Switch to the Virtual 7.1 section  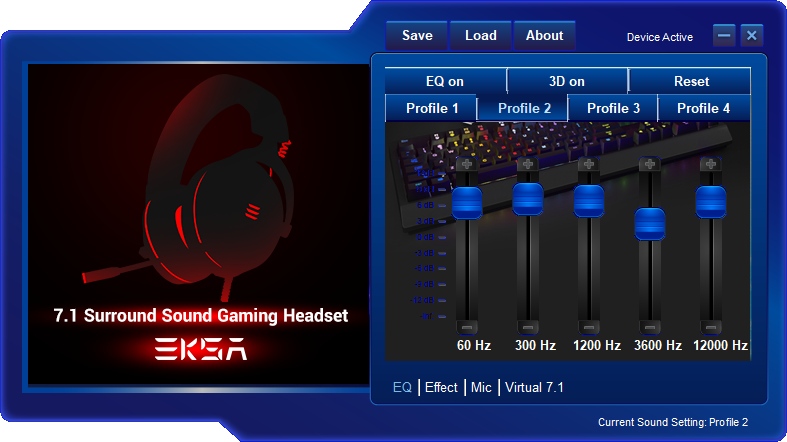534,387
